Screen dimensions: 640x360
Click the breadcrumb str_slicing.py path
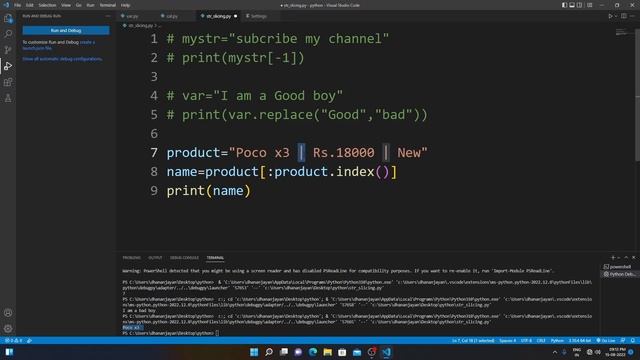pyautogui.click(x=140, y=26)
